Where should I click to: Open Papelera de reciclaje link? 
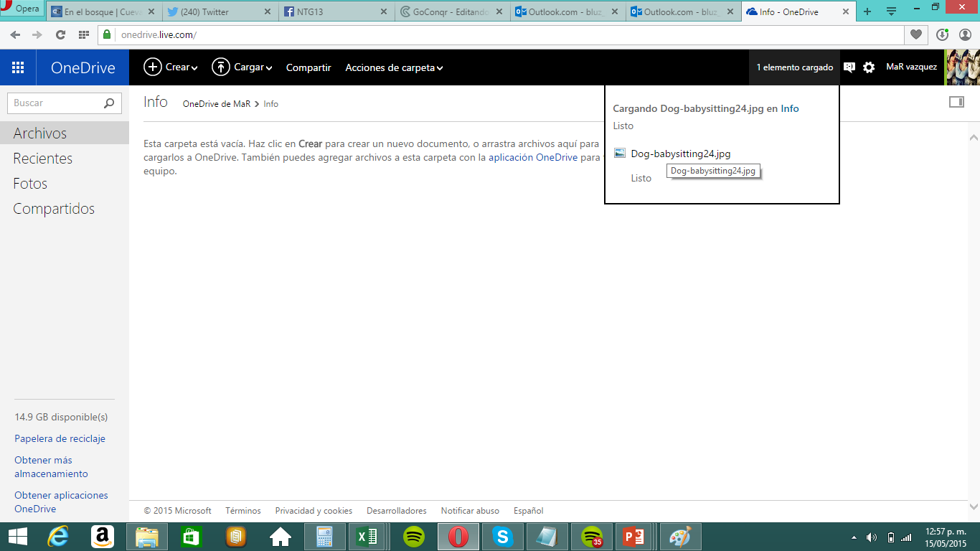click(x=60, y=438)
